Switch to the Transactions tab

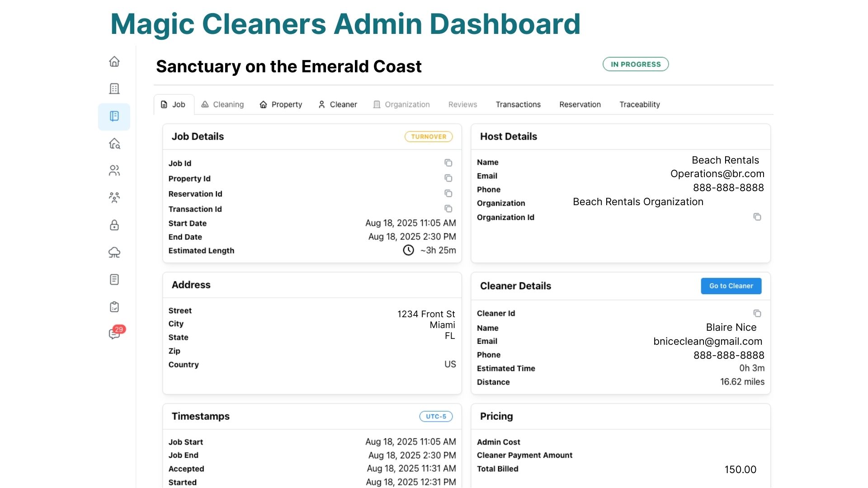(x=518, y=104)
